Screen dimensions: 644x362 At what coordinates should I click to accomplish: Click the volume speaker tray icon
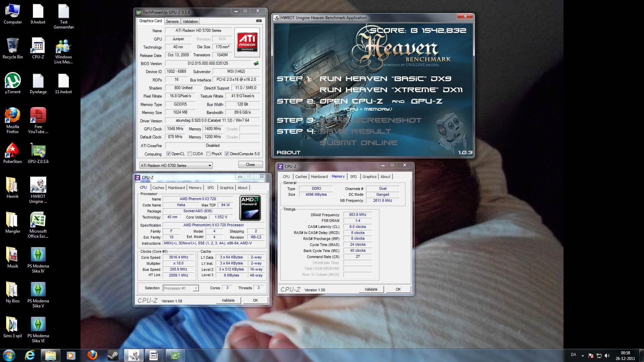pyautogui.click(x=607, y=356)
